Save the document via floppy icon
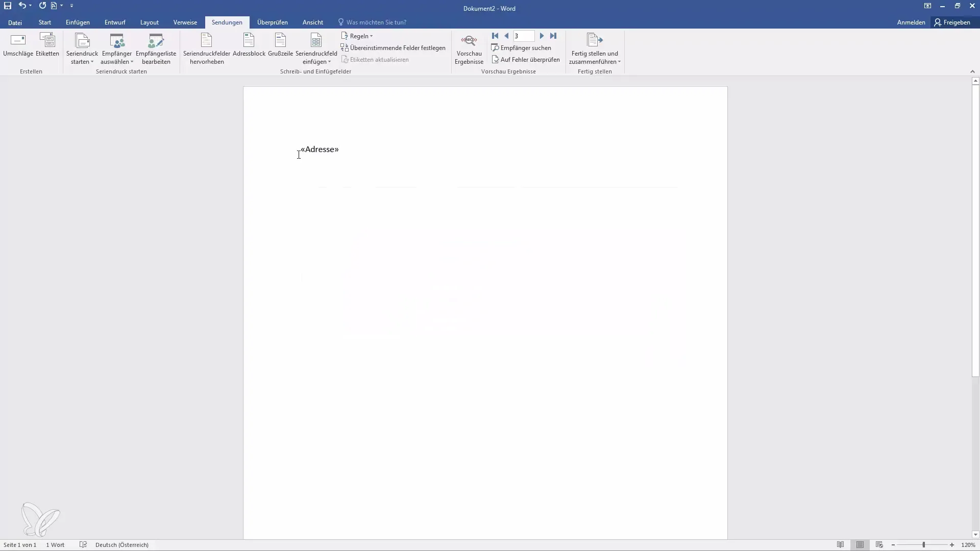The width and height of the screenshot is (980, 551). pos(8,6)
